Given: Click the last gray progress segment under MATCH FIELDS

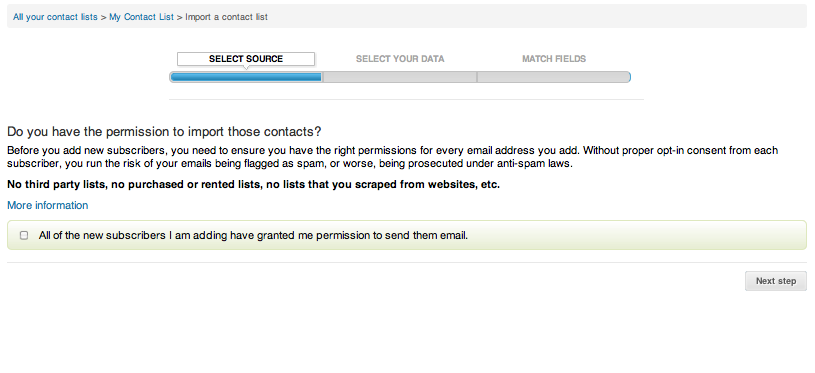Looking at the screenshot, I should (x=554, y=77).
